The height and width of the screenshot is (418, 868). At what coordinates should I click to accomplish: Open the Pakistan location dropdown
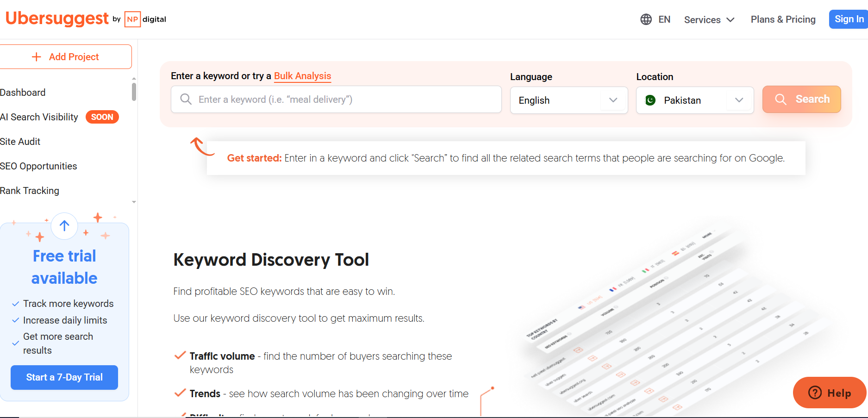(695, 100)
